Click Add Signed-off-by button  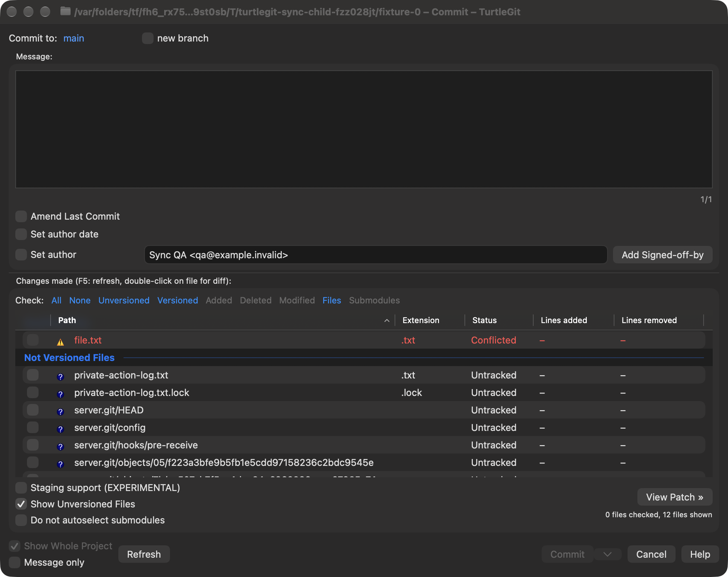coord(662,255)
